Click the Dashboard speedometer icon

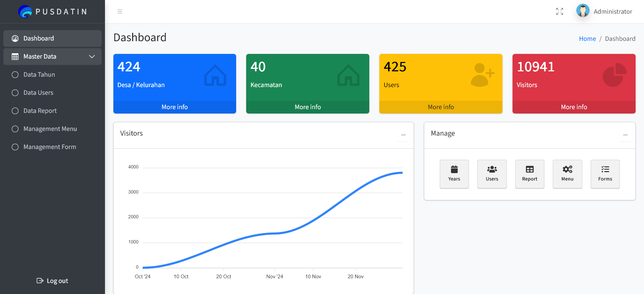[x=15, y=39]
